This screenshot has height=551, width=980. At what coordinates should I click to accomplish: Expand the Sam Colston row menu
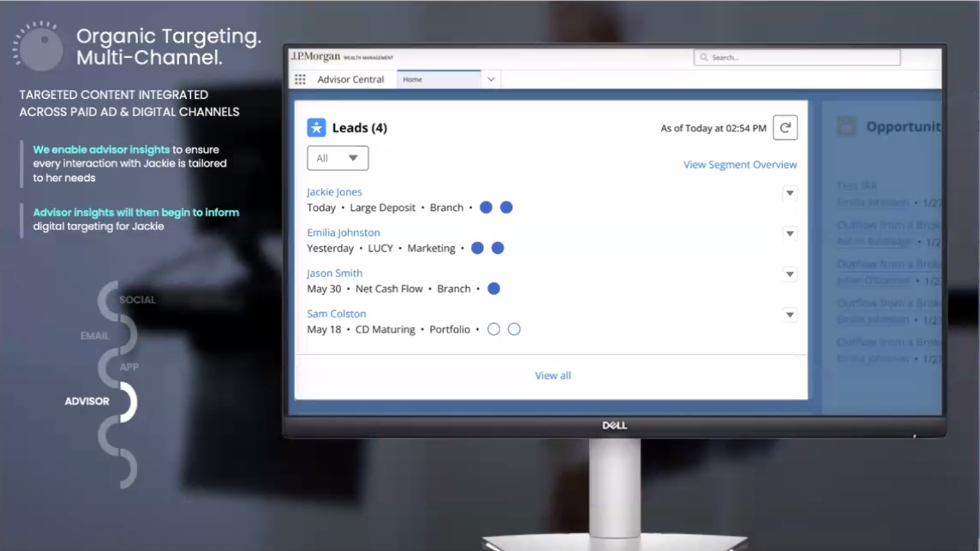[790, 315]
